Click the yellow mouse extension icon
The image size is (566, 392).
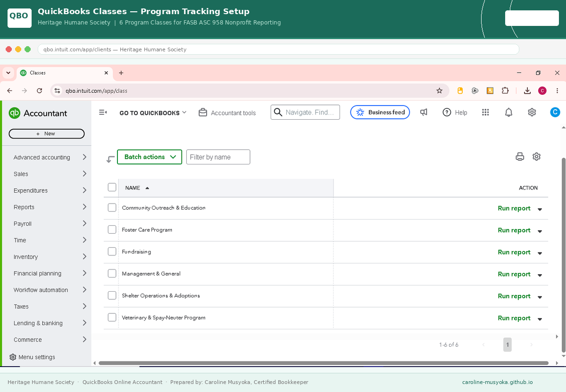pos(460,90)
